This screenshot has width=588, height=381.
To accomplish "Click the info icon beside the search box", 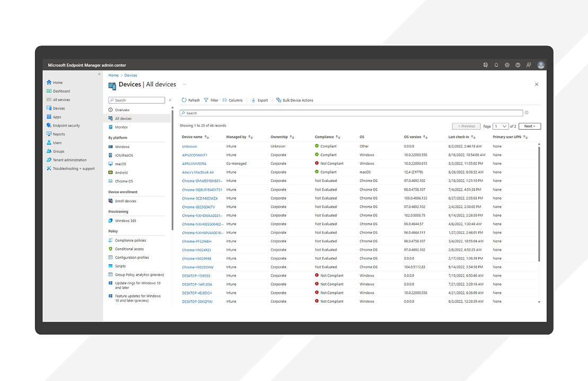I will click(x=527, y=113).
